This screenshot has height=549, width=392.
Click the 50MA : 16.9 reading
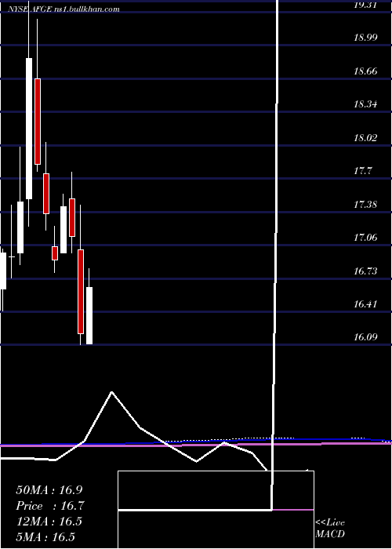tap(50, 490)
